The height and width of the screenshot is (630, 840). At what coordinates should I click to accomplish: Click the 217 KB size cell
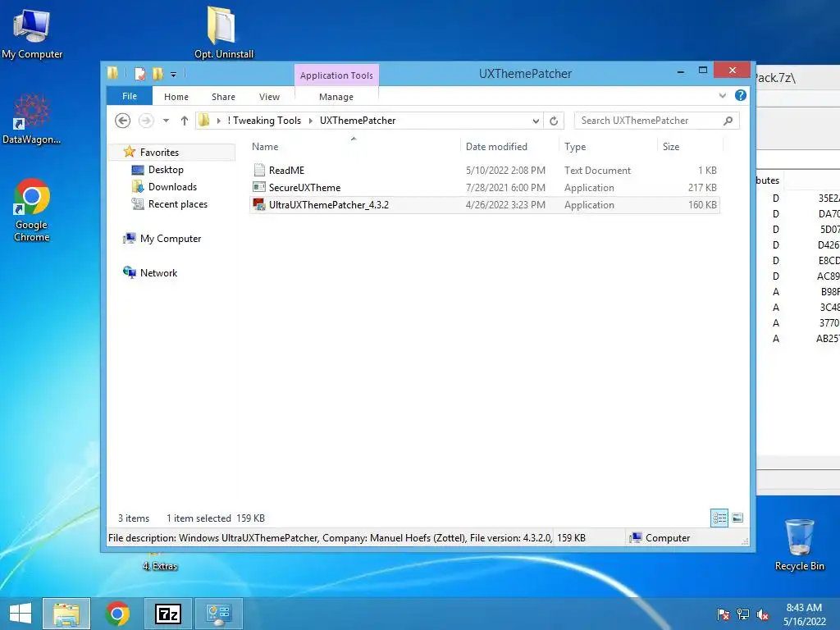coord(702,188)
